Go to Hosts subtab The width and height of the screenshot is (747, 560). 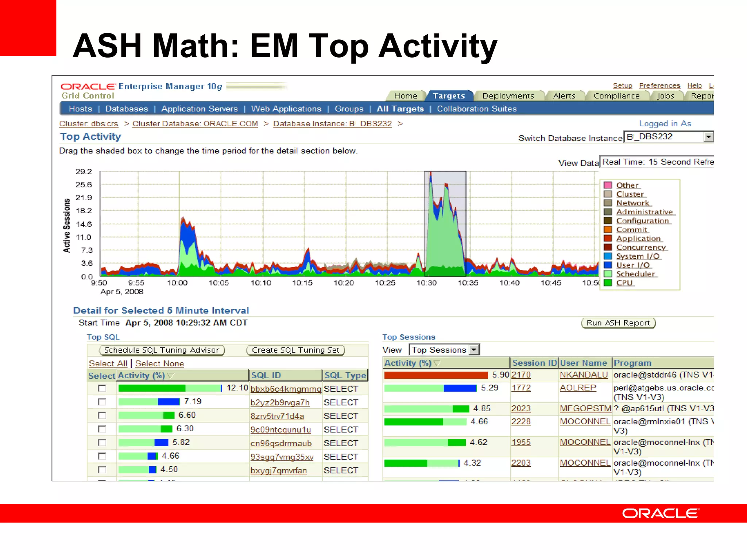coord(81,109)
